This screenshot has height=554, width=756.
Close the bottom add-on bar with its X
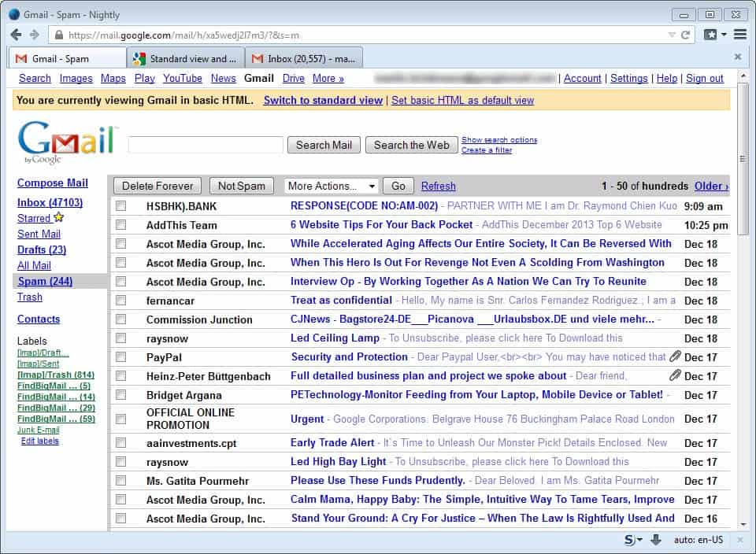point(740,540)
